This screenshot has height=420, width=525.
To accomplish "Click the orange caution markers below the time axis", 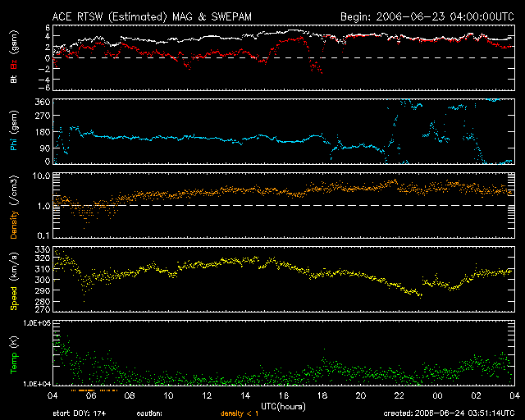I will [94, 390].
